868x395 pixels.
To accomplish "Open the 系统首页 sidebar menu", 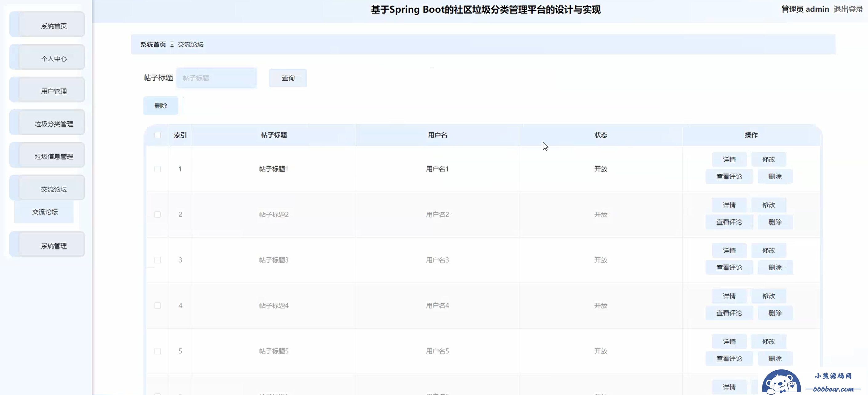I will pyautogui.click(x=47, y=25).
